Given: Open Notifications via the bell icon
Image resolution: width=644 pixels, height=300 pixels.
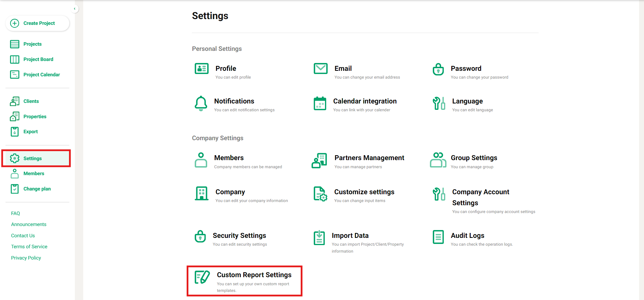Looking at the screenshot, I should point(201,103).
